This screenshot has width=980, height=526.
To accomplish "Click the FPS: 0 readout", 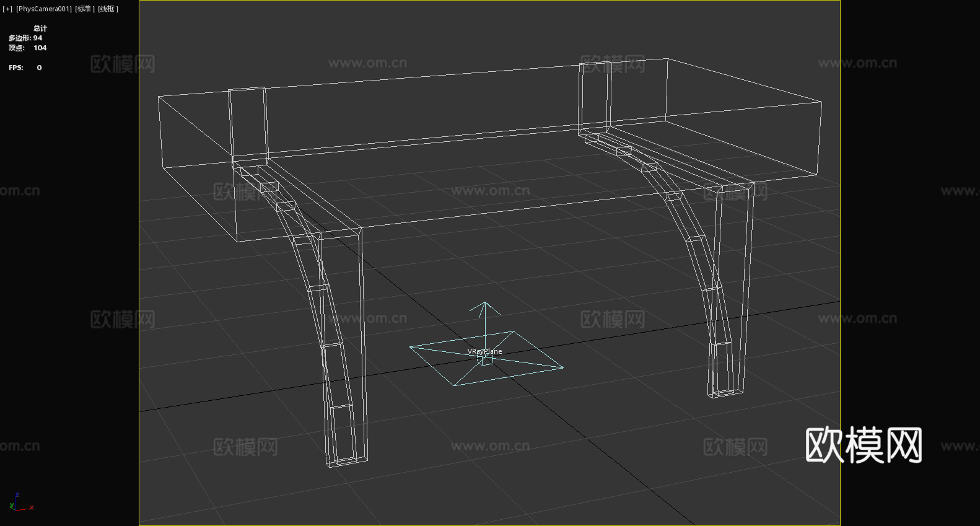I will click(25, 68).
